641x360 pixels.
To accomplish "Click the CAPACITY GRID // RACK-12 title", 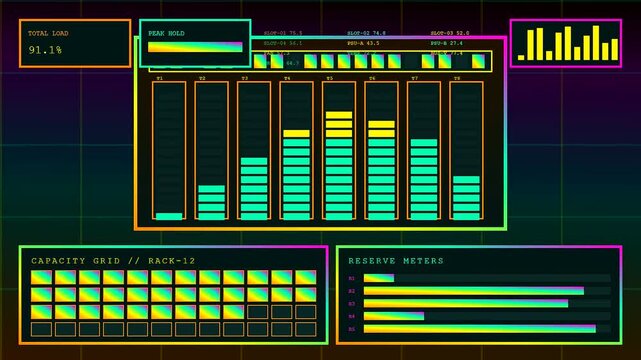I will pyautogui.click(x=113, y=261).
